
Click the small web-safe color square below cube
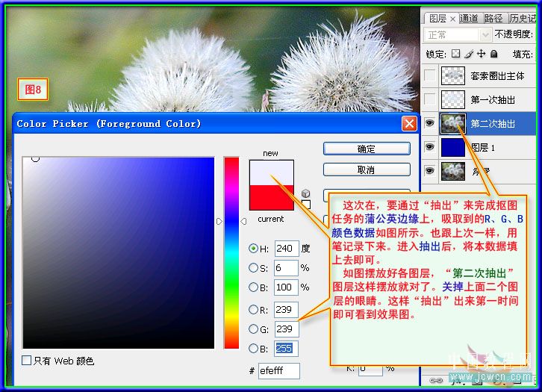[306, 205]
